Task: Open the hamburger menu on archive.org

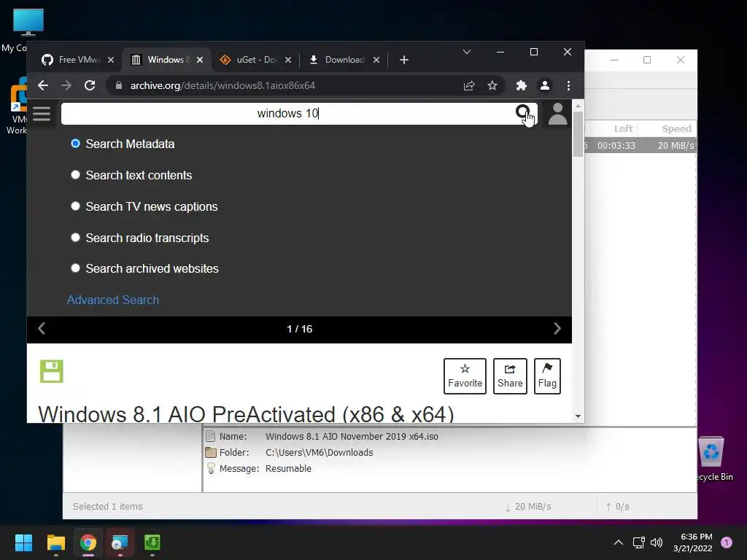Action: [x=42, y=113]
